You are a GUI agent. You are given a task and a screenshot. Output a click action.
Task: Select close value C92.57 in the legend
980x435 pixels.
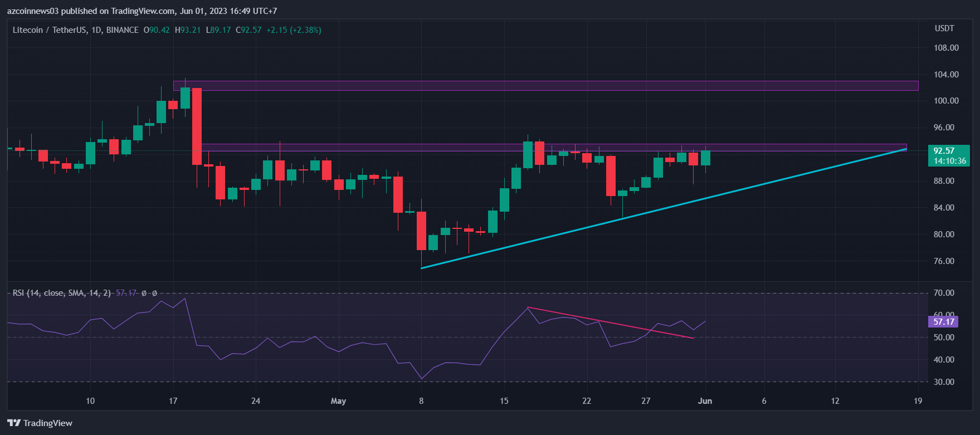tap(248, 30)
